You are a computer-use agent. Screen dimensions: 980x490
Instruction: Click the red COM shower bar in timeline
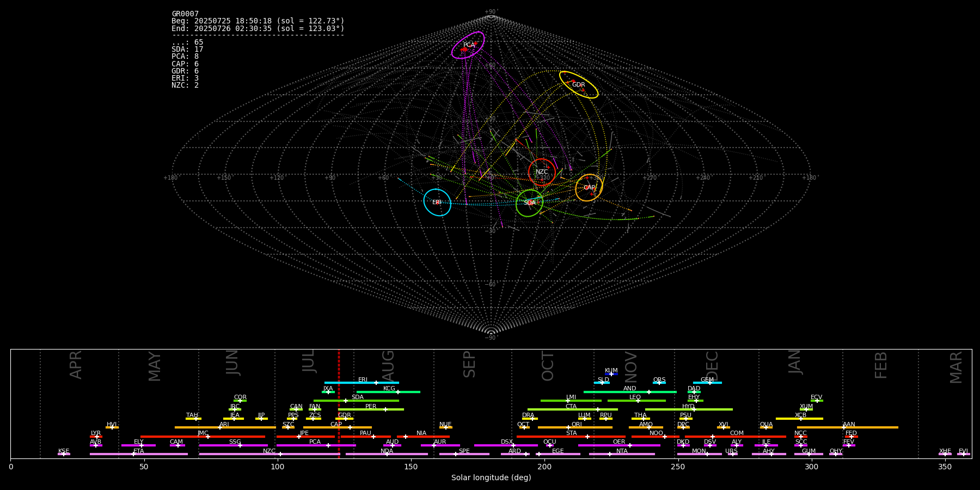(736, 436)
